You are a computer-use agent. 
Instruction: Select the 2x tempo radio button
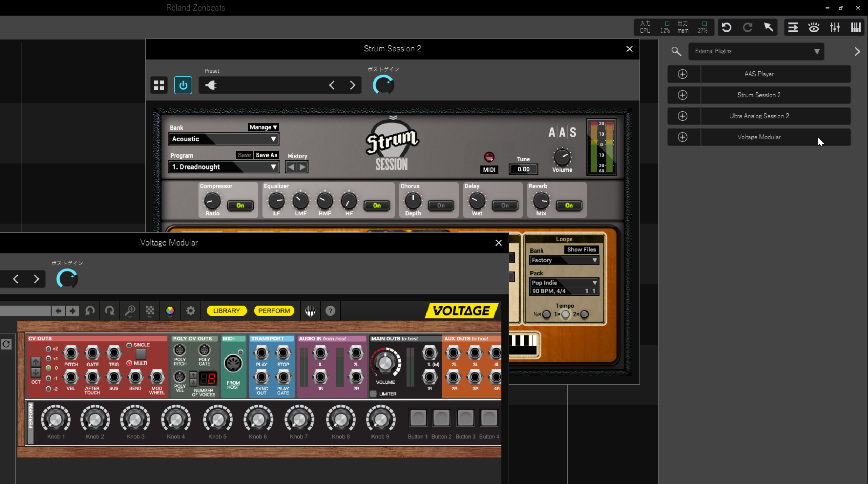584,314
